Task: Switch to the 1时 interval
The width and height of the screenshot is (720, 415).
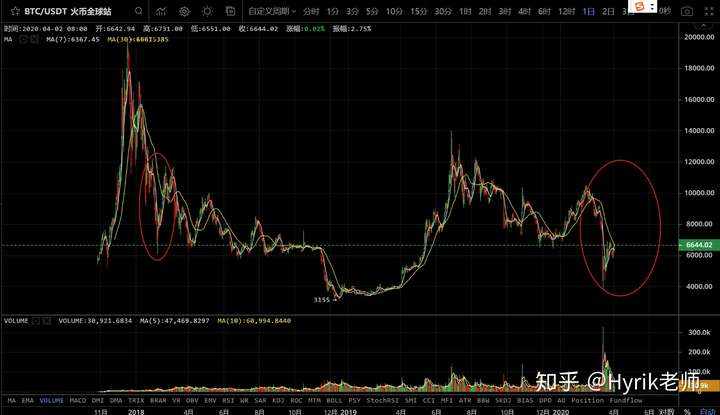Action: pos(465,11)
